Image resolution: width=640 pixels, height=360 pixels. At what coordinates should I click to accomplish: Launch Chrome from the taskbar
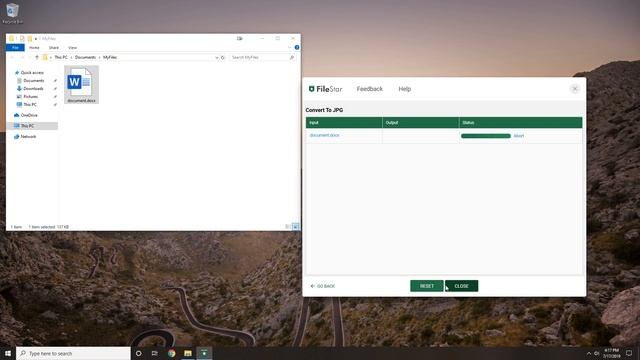tap(171, 353)
